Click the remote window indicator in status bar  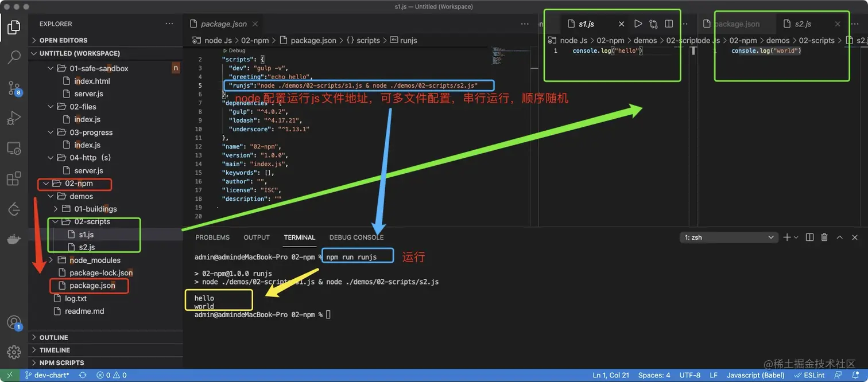pos(9,375)
